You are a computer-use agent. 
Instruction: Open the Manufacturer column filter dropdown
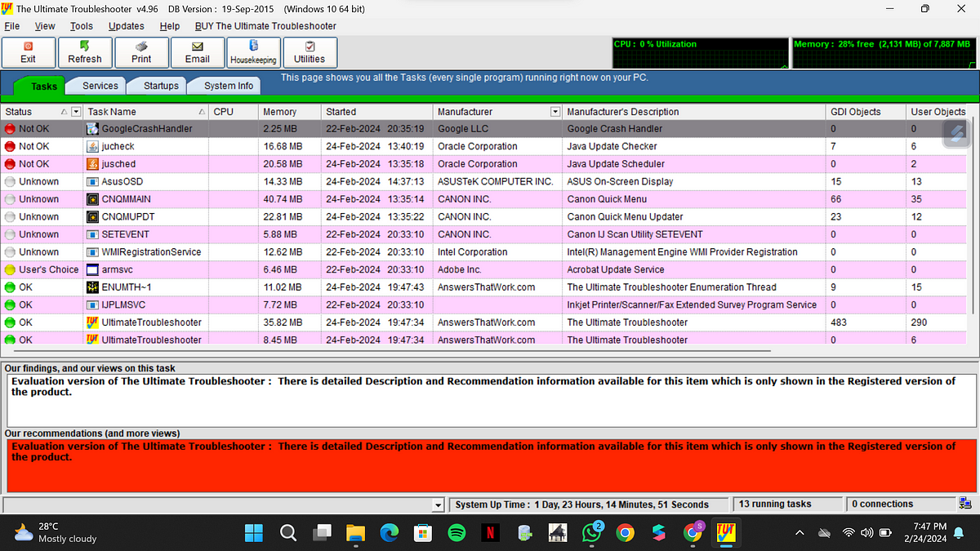coord(556,112)
